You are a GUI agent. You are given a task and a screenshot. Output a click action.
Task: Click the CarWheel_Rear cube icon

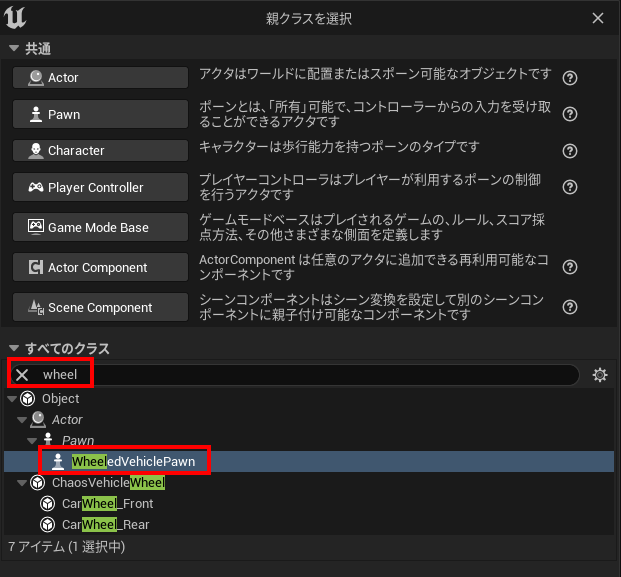[x=48, y=525]
